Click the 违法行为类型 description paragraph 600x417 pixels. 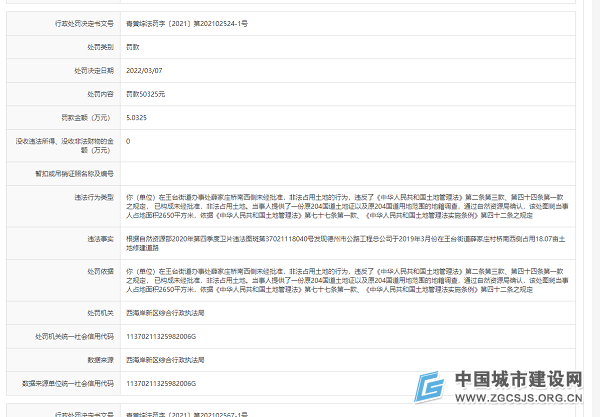tap(347, 207)
